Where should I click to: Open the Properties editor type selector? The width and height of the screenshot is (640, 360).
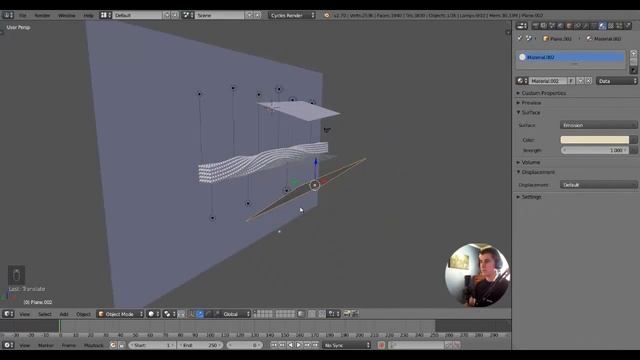point(522,26)
